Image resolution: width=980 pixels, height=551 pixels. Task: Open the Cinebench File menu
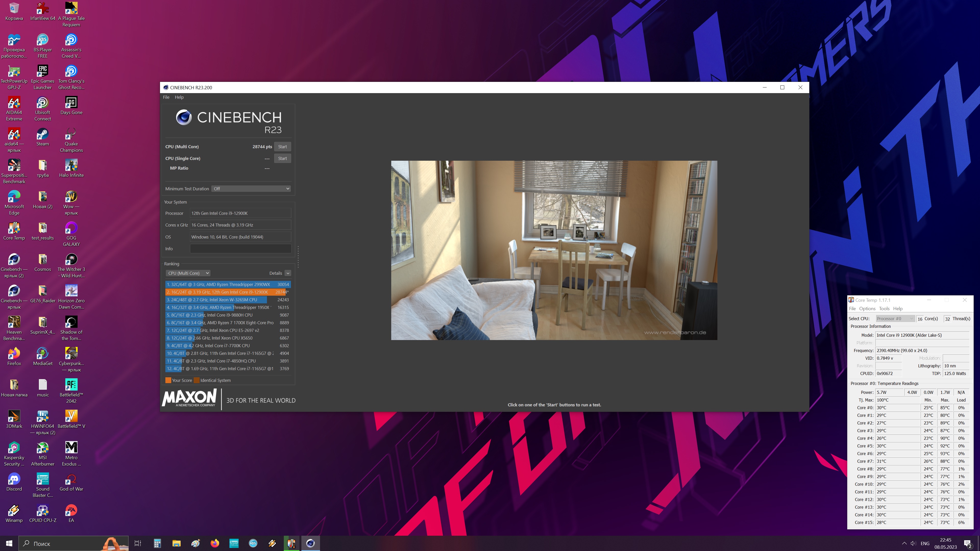point(166,97)
